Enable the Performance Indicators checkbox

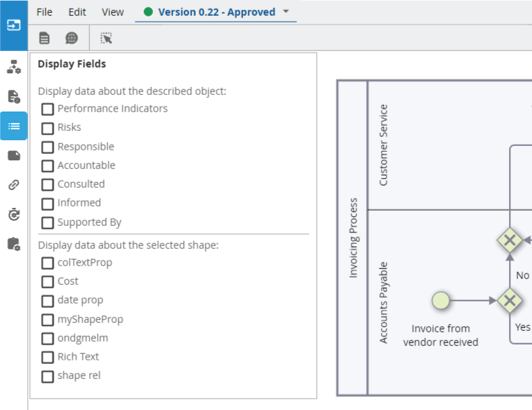tap(47, 109)
